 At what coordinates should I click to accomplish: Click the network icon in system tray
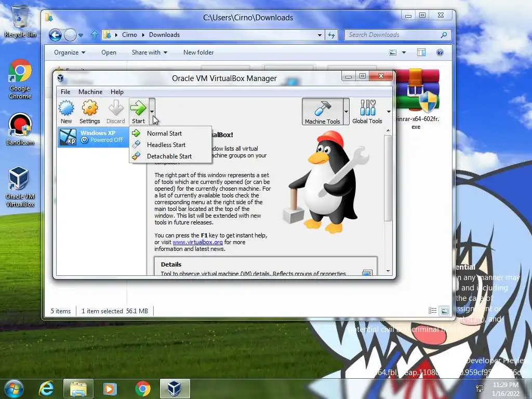pyautogui.click(x=480, y=389)
